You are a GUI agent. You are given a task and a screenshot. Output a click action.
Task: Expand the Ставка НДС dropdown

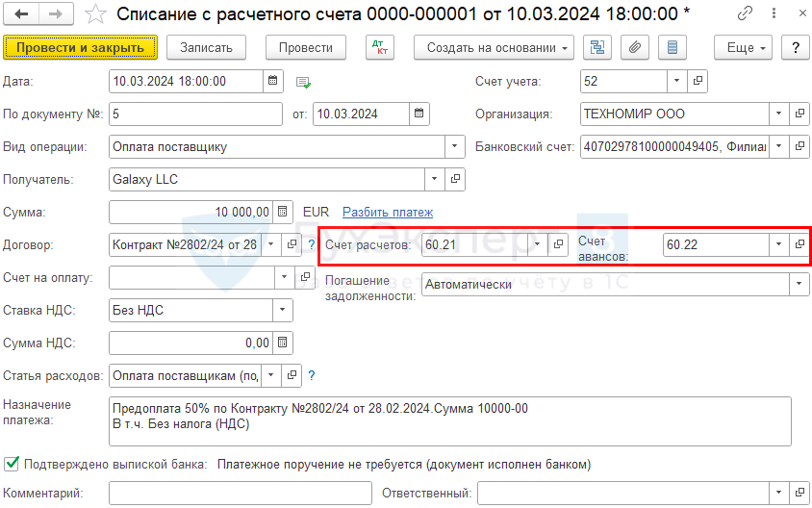pyautogui.click(x=282, y=310)
